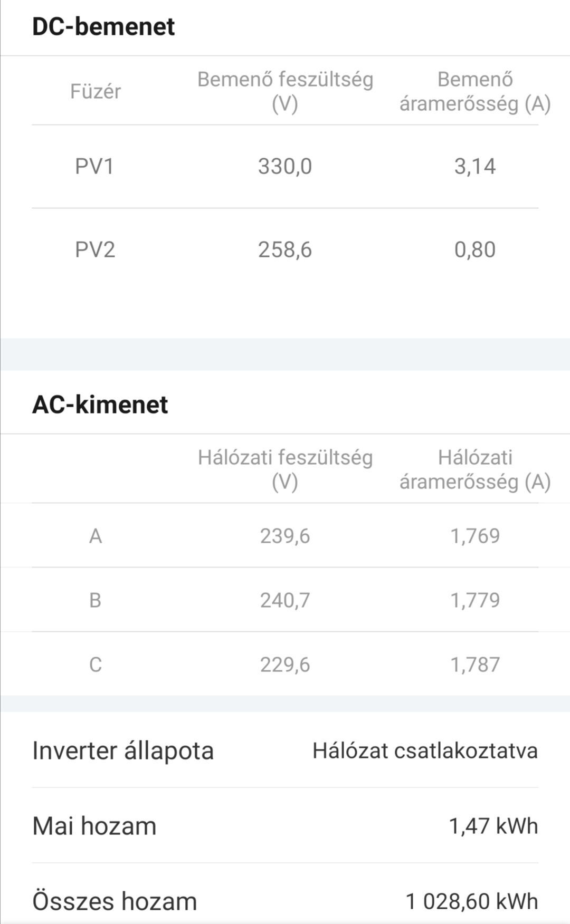This screenshot has height=924, width=570.
Task: Select the Hálózati feszültség (V) column header
Action: pos(285,469)
